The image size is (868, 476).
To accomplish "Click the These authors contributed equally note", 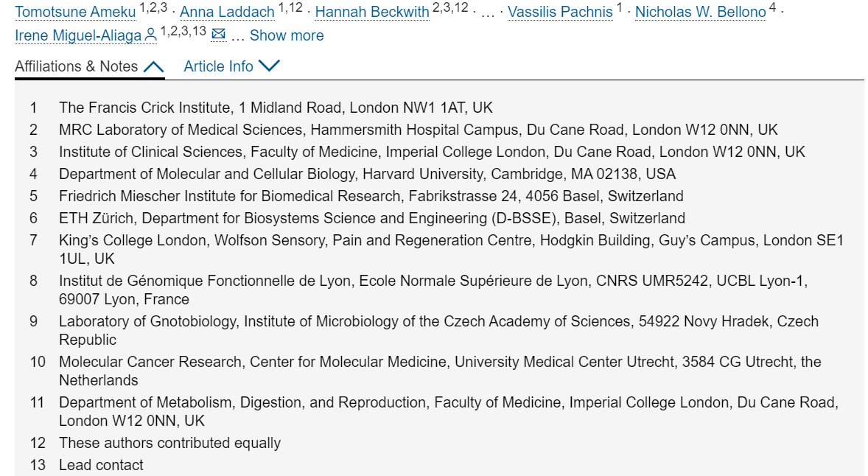I will [x=170, y=443].
